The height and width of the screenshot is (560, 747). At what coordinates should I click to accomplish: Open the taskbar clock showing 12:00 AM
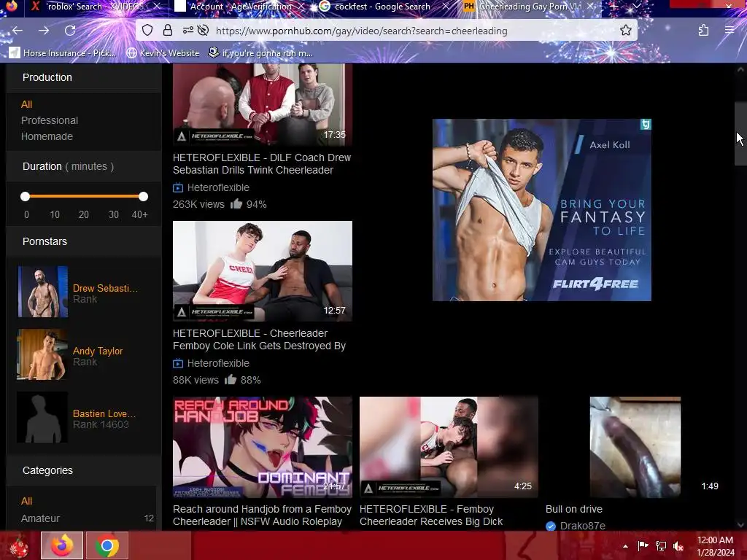[x=715, y=545]
